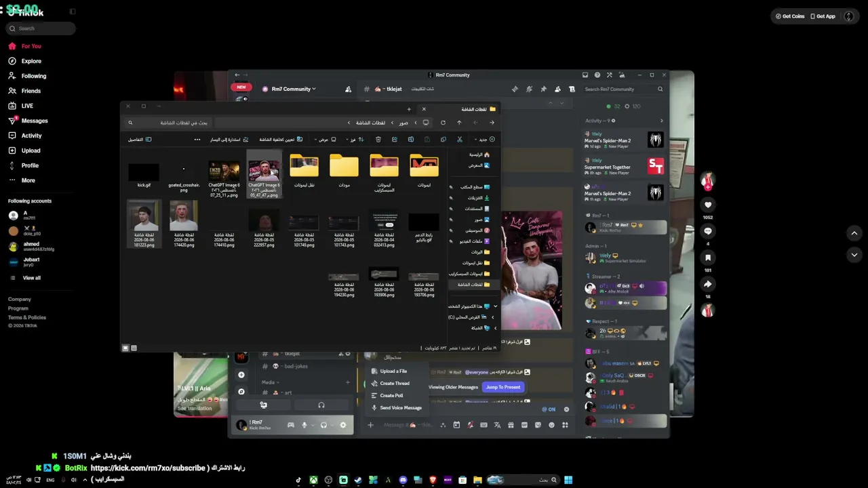
Task: Click Send Voice Message in Discord menu
Action: click(x=400, y=408)
